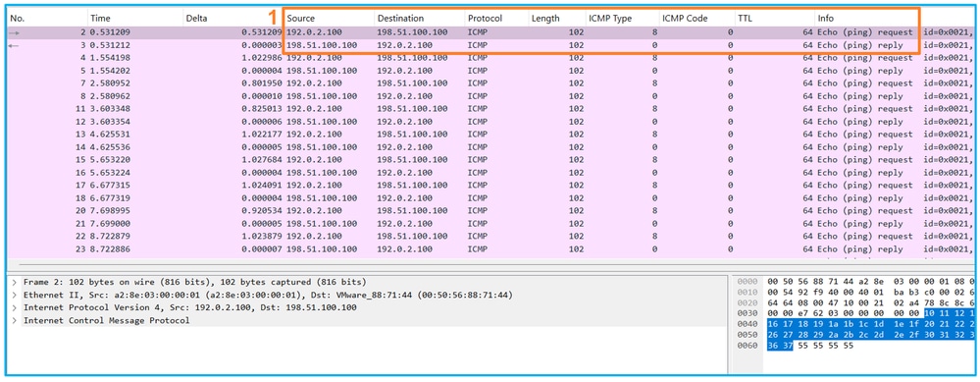Image resolution: width=980 pixels, height=382 pixels.
Task: Click delta value 0.920534
Action: 262,211
